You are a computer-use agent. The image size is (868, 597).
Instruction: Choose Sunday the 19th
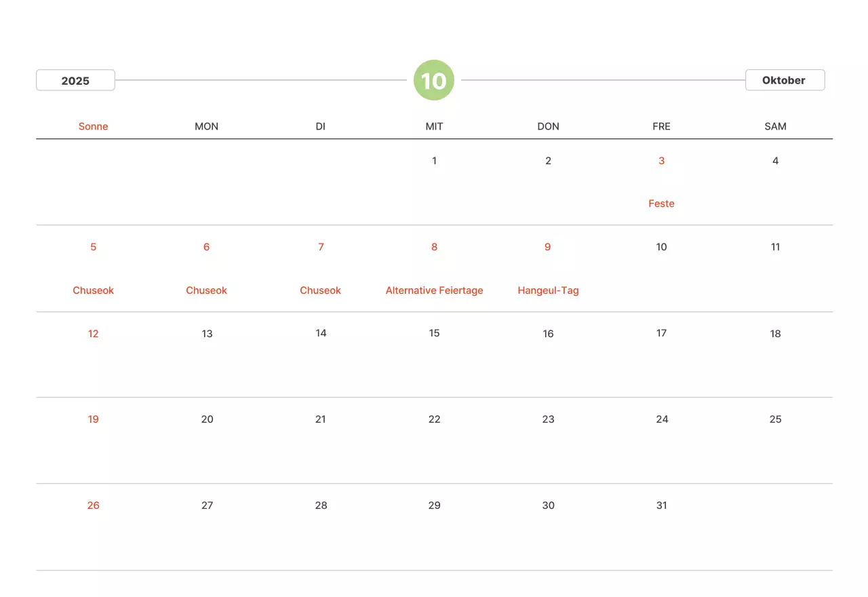point(94,419)
